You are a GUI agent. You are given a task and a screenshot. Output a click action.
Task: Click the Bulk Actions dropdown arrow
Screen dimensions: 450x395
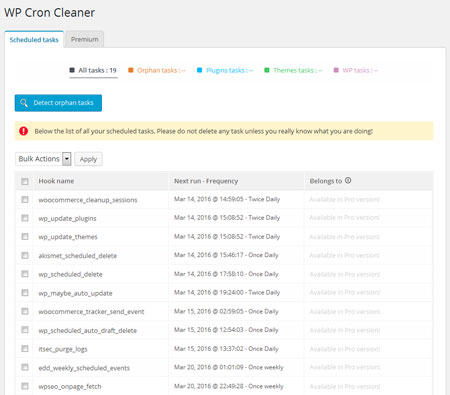pos(67,159)
